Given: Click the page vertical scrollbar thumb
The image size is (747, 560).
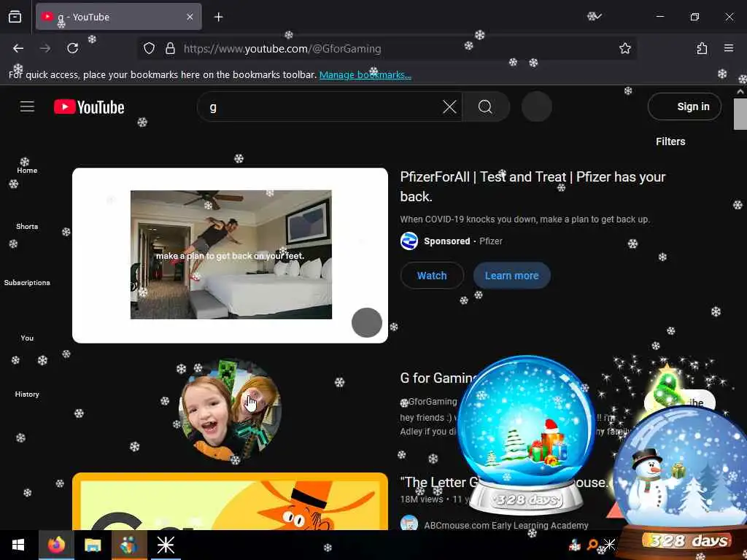Looking at the screenshot, I should [740, 114].
